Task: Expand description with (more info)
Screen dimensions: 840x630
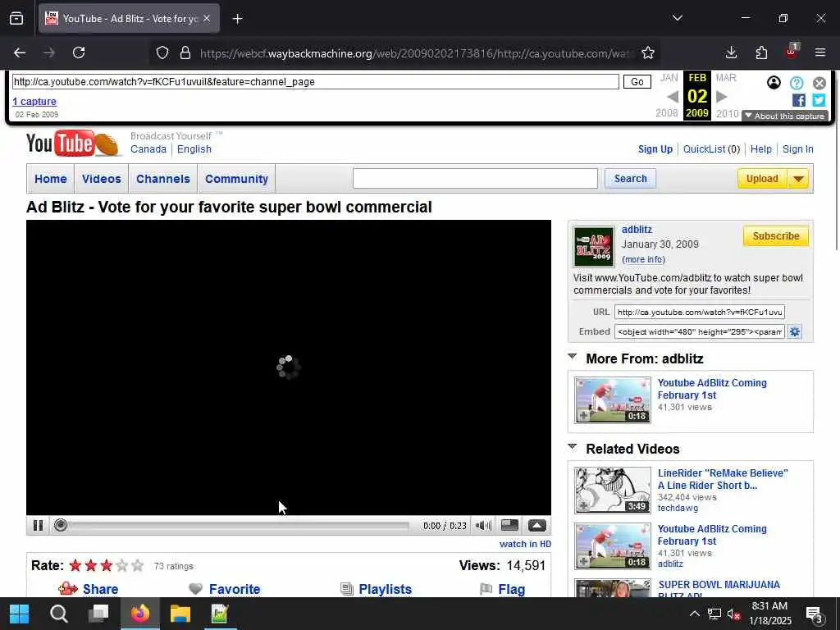Action: (x=643, y=259)
